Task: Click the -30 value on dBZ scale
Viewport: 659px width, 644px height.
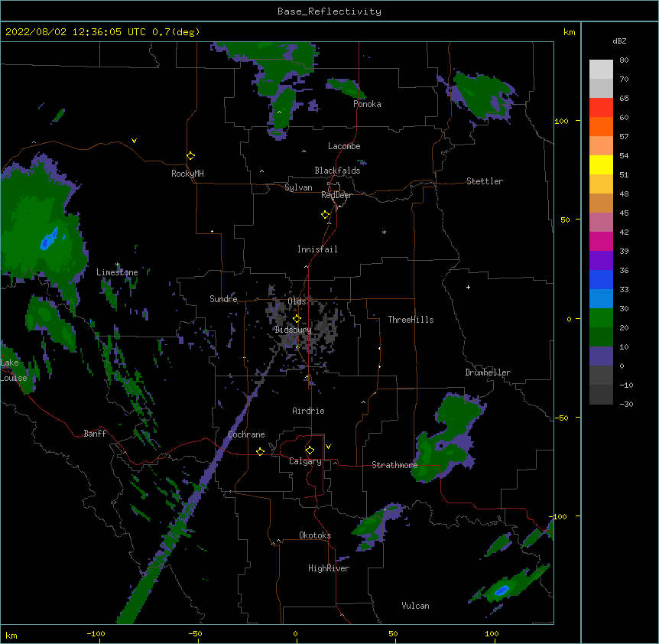Action: point(626,405)
